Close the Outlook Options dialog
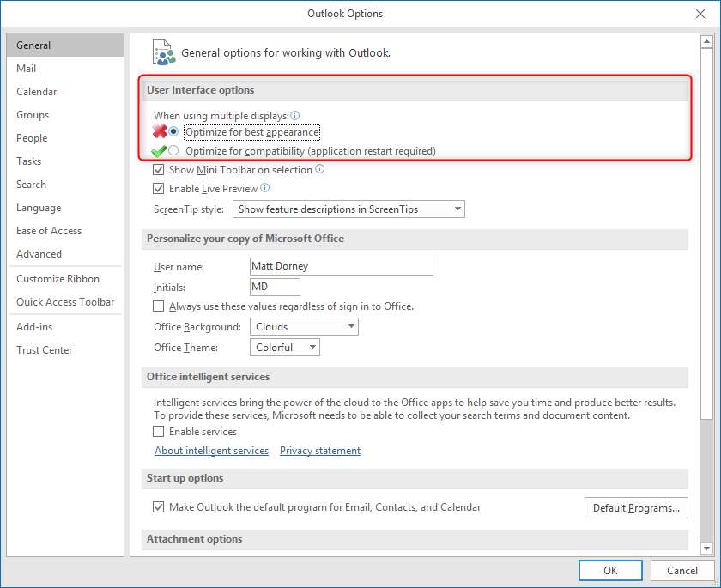Image resolution: width=721 pixels, height=588 pixels. [700, 13]
